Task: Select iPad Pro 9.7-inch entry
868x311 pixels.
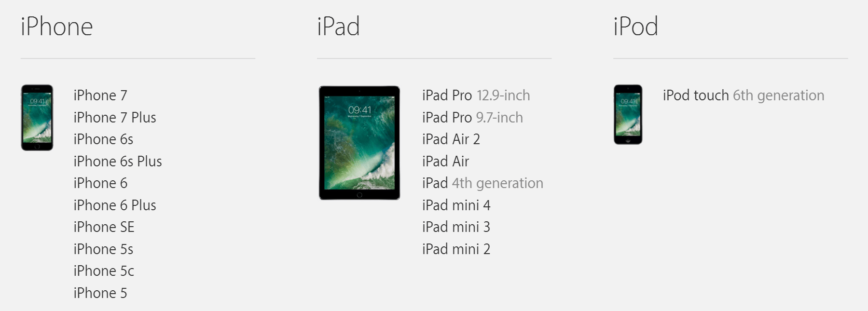Action: [473, 117]
